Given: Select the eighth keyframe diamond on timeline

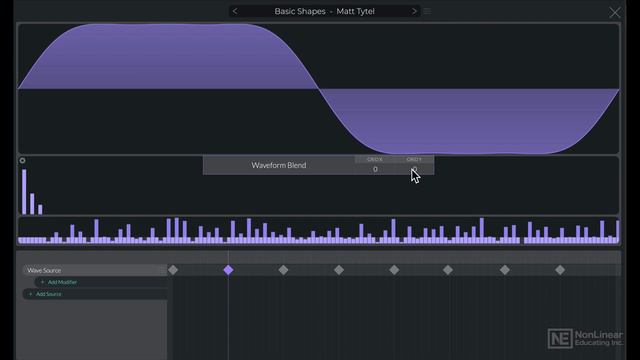Looking at the screenshot, I should tap(560, 270).
